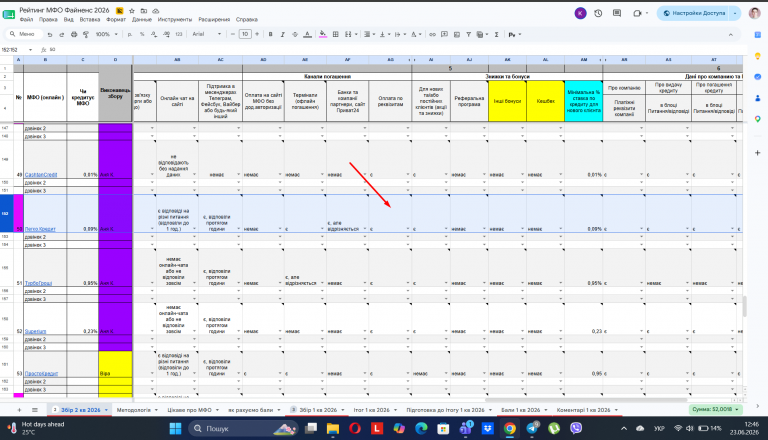Click the font size input box
Image resolution: width=768 pixels, height=440 pixels.
pos(245,34)
